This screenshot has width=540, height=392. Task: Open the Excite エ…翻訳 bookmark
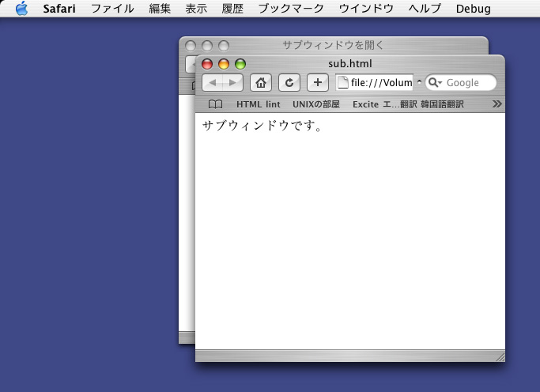point(385,104)
